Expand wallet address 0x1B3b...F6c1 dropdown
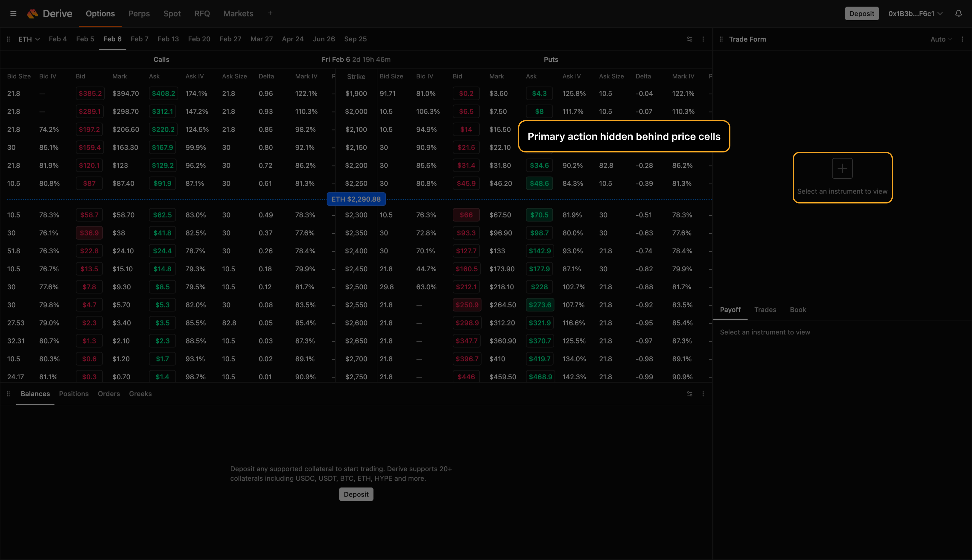This screenshot has height=560, width=972. pos(915,13)
